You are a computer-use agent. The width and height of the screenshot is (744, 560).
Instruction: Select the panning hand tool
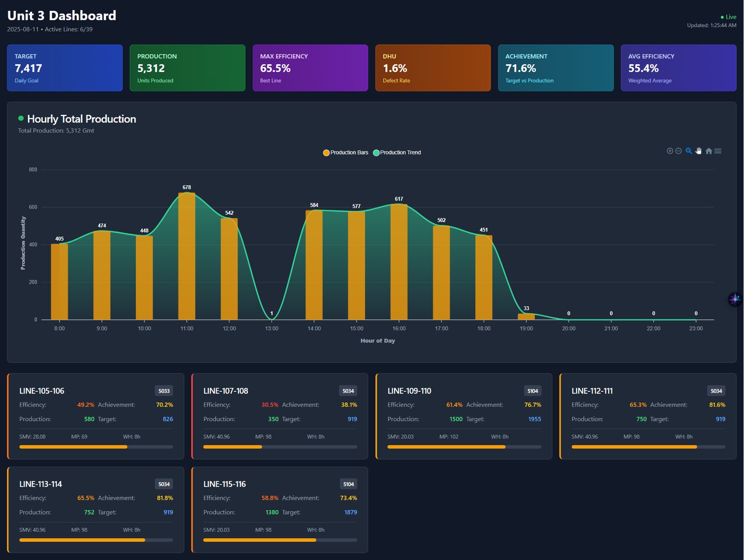[698, 151]
